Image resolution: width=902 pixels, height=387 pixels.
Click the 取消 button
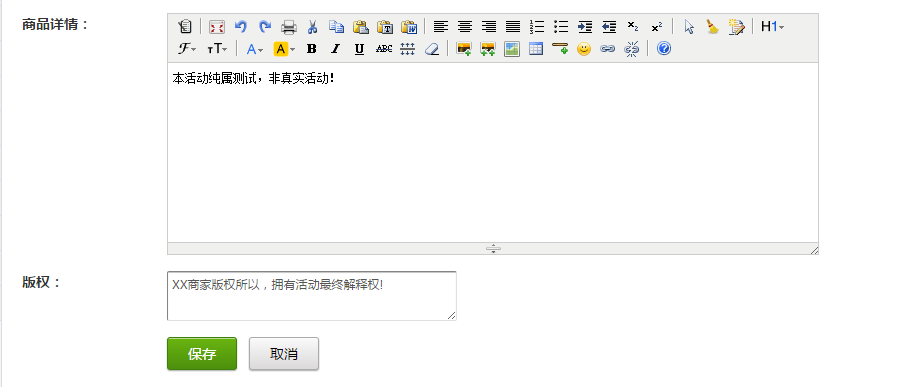[x=284, y=354]
